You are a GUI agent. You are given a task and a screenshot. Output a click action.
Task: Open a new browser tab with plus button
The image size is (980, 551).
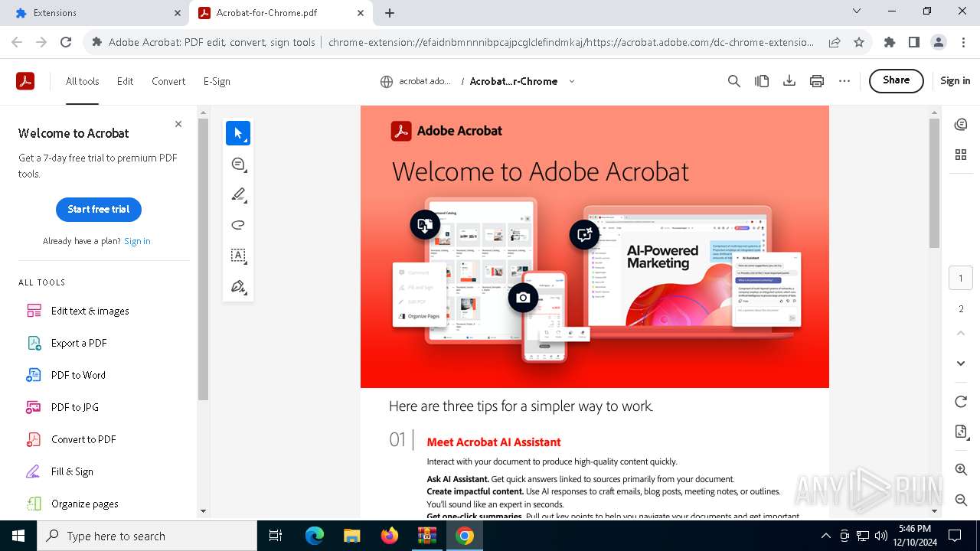[x=390, y=13]
